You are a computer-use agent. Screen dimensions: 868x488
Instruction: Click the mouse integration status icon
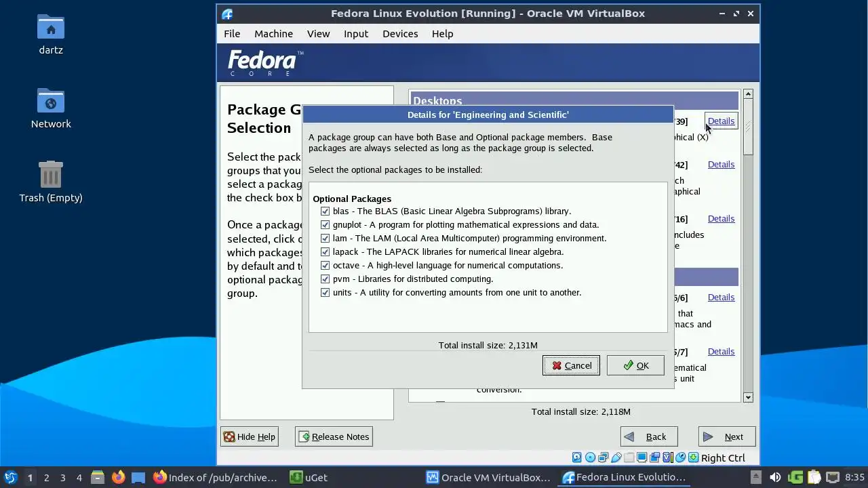pos(681,457)
